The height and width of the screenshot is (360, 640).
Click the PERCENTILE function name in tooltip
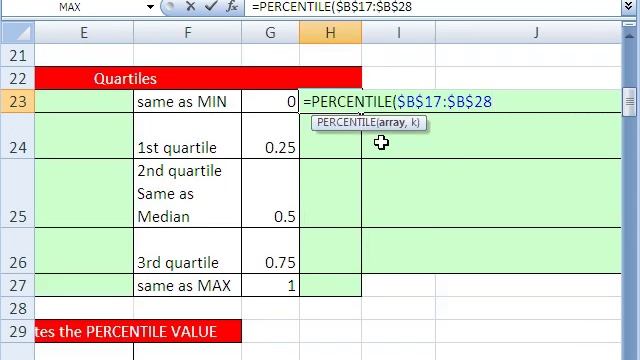pyautogui.click(x=346, y=122)
